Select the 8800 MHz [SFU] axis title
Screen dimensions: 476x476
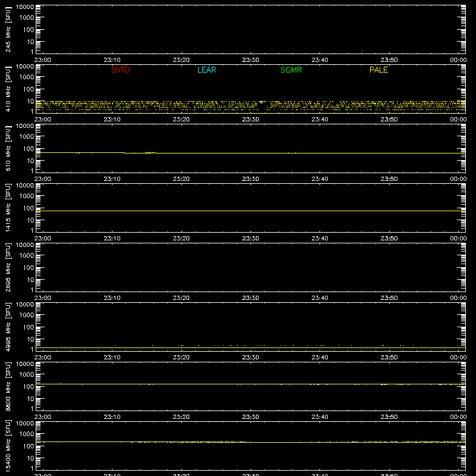8,387
